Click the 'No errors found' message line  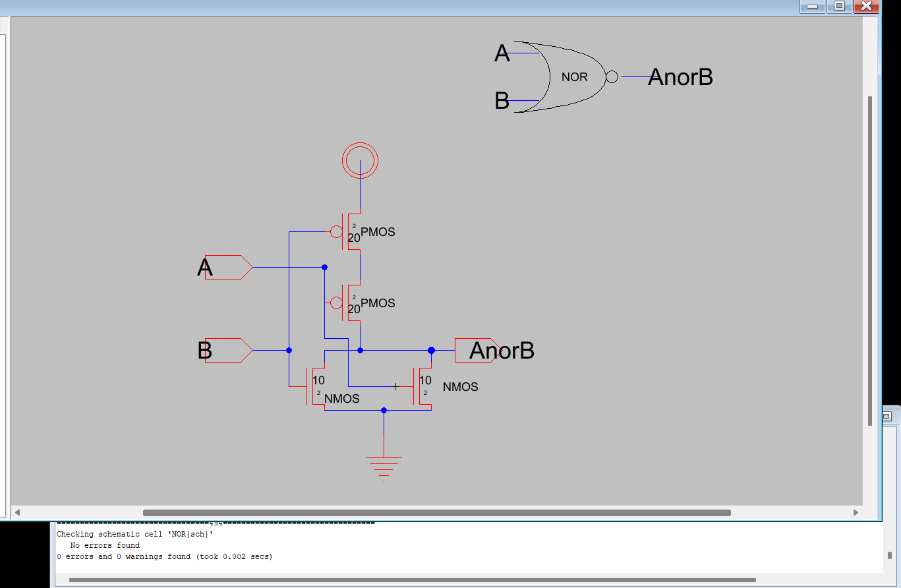[x=105, y=545]
